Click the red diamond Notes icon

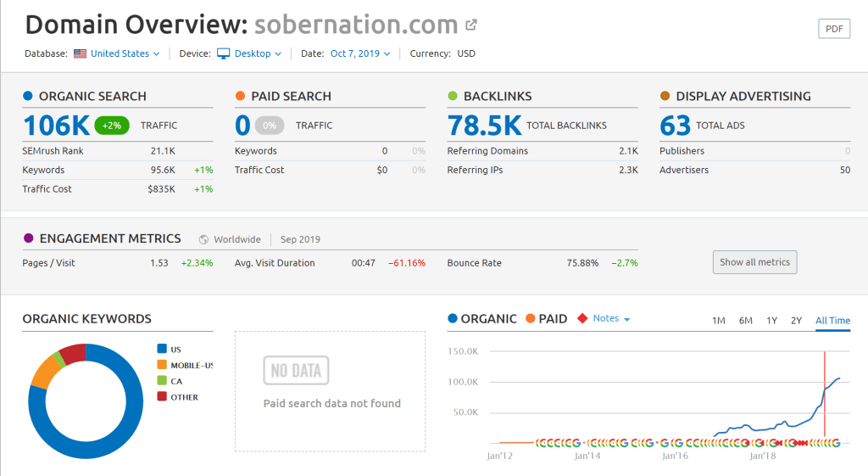pyautogui.click(x=582, y=319)
